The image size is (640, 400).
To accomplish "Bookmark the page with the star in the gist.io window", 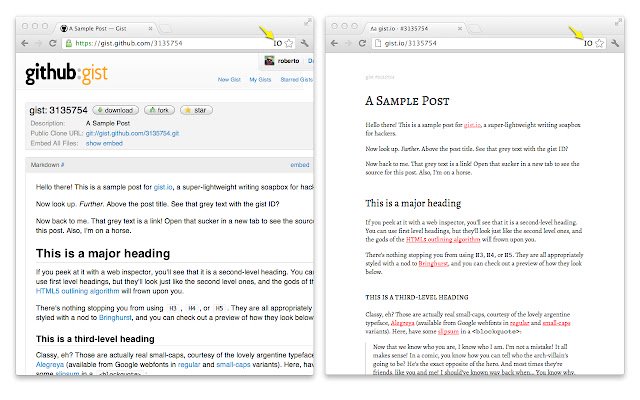I will pyautogui.click(x=599, y=43).
